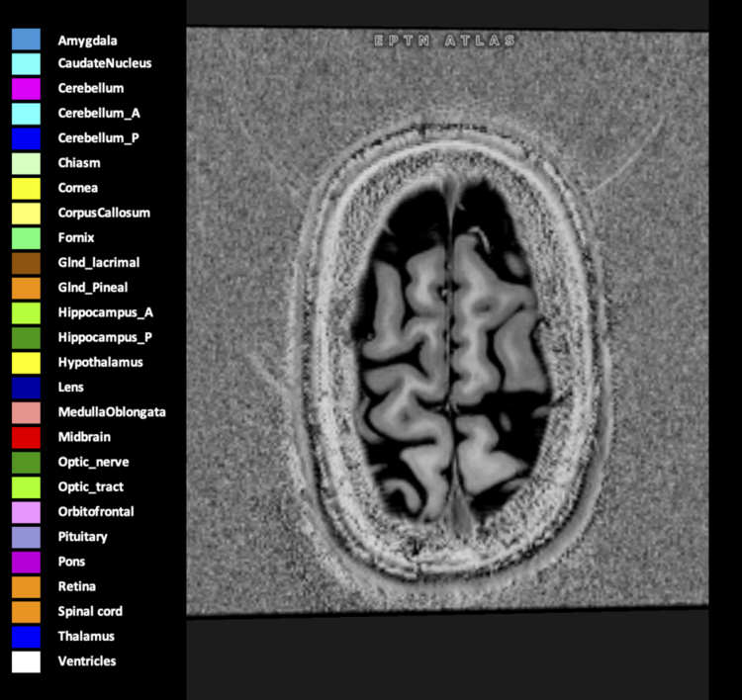Pick the MedullaOblongata pink swatch

click(x=26, y=412)
